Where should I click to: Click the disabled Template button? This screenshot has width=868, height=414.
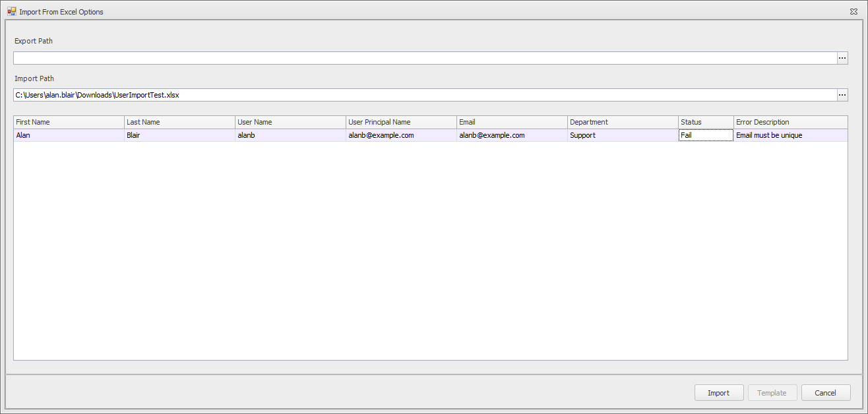[x=772, y=393]
